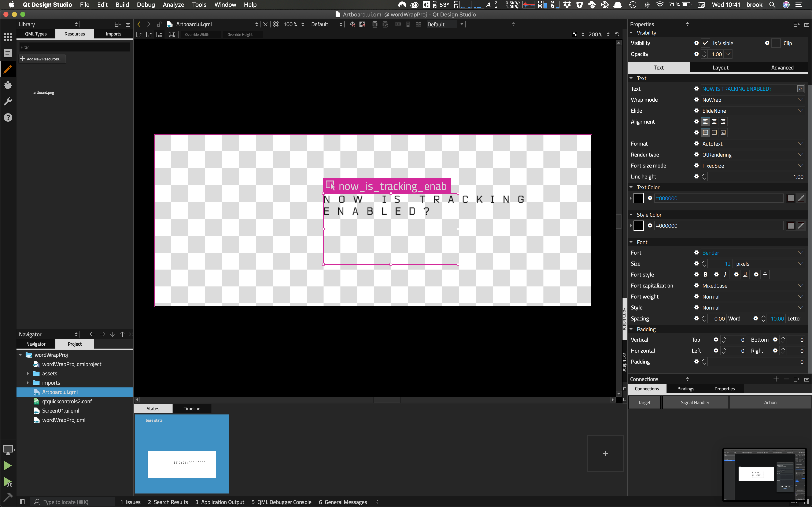Click the Add New Resources button
This screenshot has height=507, width=812.
(x=42, y=59)
